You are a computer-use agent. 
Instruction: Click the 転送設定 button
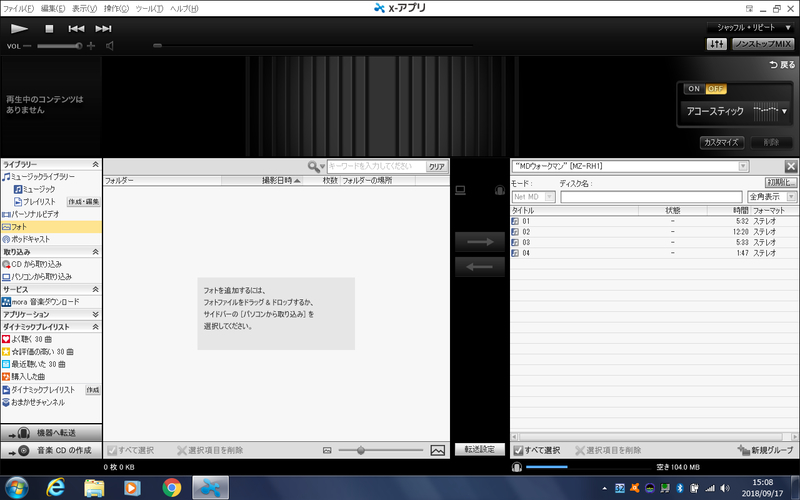tap(480, 449)
